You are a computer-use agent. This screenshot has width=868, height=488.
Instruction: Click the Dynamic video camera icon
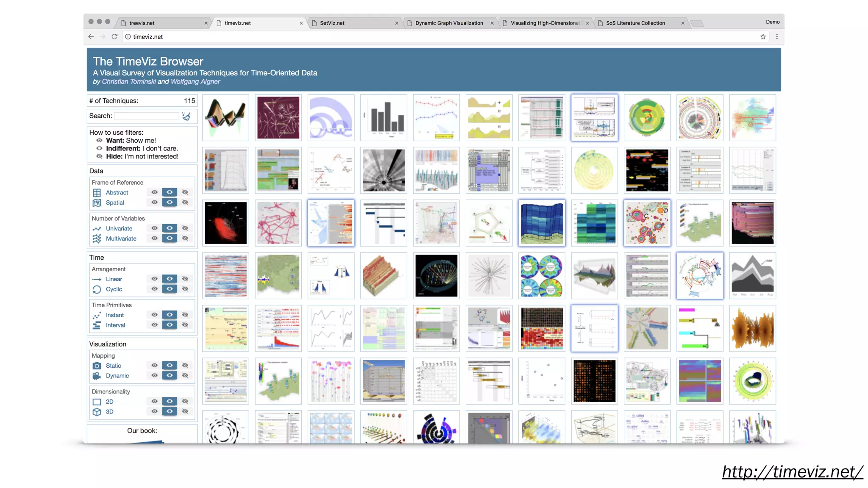[97, 376]
